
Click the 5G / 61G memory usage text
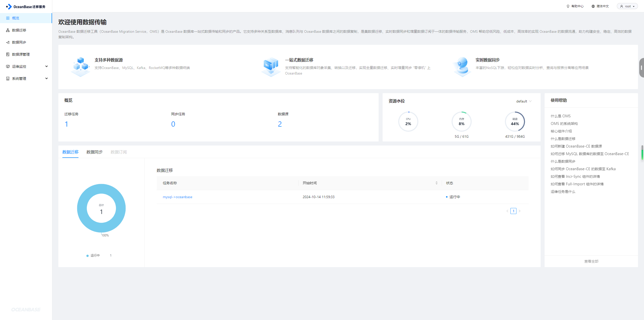click(x=462, y=136)
